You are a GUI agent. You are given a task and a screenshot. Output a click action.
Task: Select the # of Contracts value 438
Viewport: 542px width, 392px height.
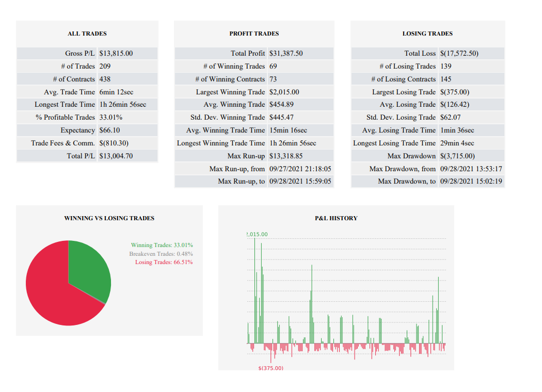click(x=105, y=79)
